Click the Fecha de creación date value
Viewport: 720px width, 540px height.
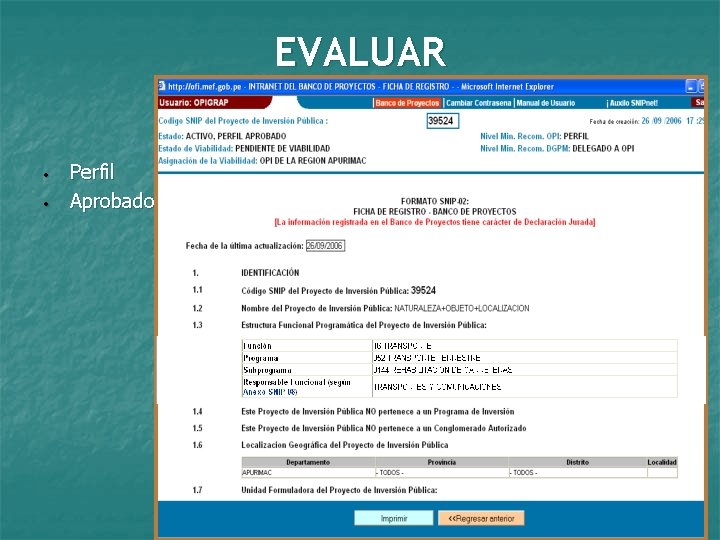point(672,121)
